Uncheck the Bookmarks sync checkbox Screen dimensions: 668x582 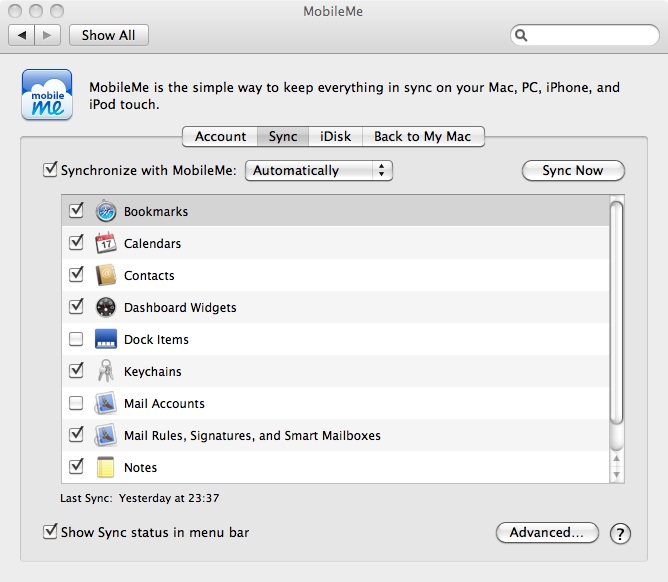76,210
